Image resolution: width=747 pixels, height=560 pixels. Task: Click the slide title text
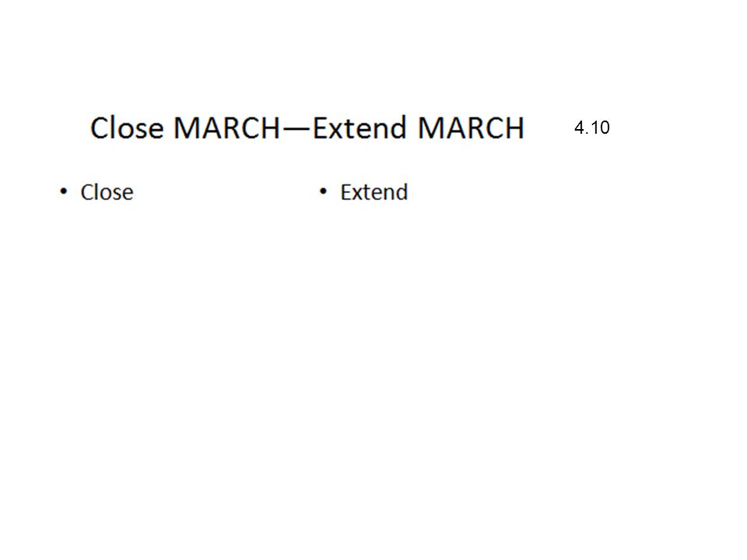pos(307,128)
